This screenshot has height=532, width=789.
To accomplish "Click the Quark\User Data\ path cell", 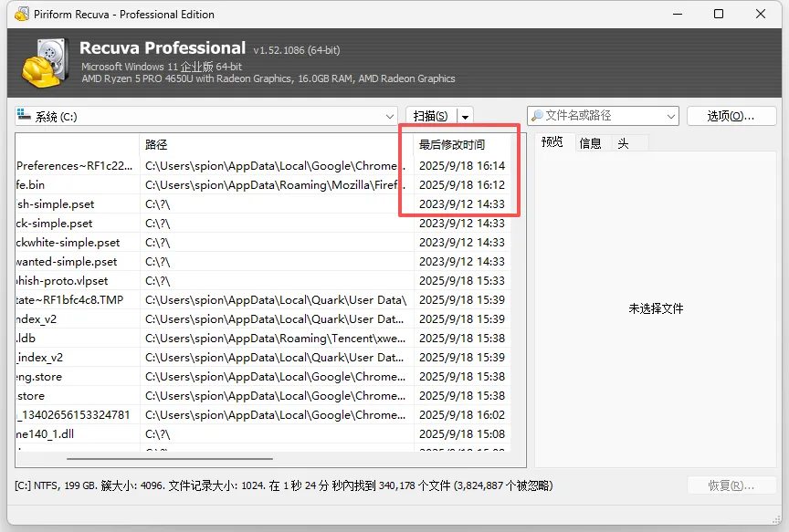I will click(276, 300).
